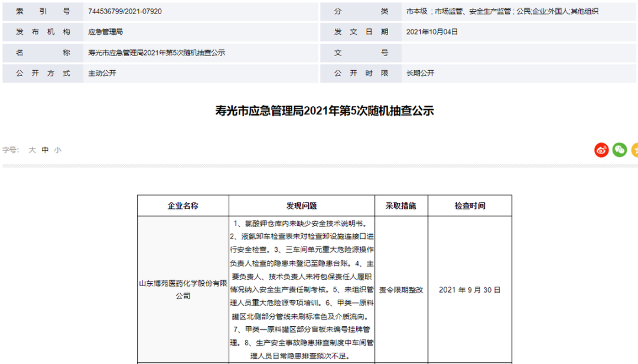Click publication date 2021年10月04日
This screenshot has width=638, height=364.
432,32
